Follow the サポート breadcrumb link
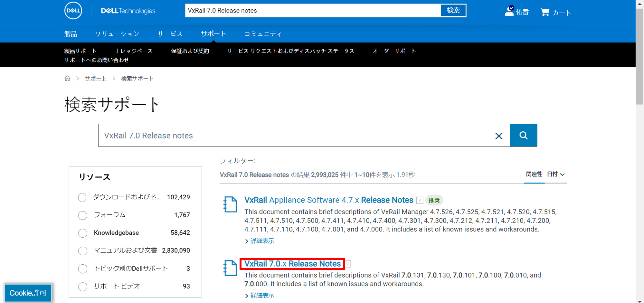Screen dimensions: 644x303 pyautogui.click(x=96, y=78)
